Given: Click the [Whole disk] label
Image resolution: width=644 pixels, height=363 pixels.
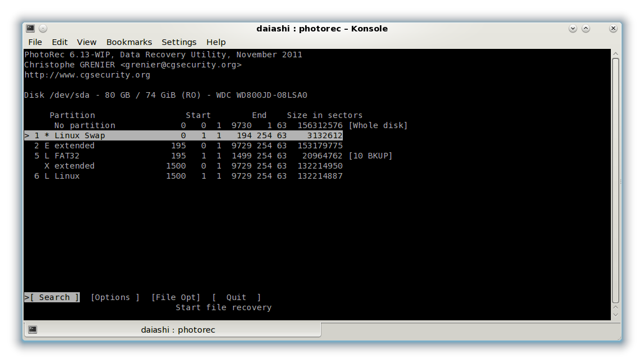Looking at the screenshot, I should point(378,125).
